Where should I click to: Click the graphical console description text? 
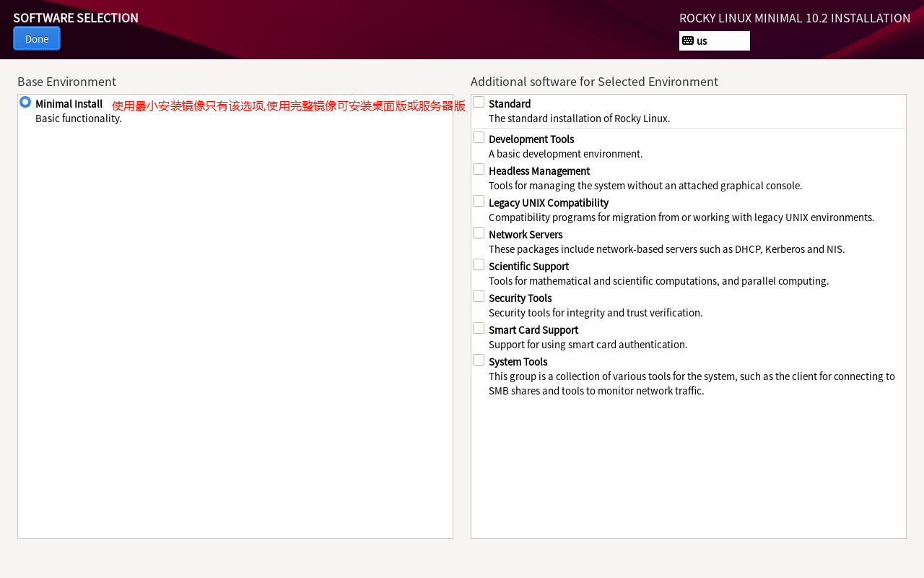pyautogui.click(x=645, y=186)
